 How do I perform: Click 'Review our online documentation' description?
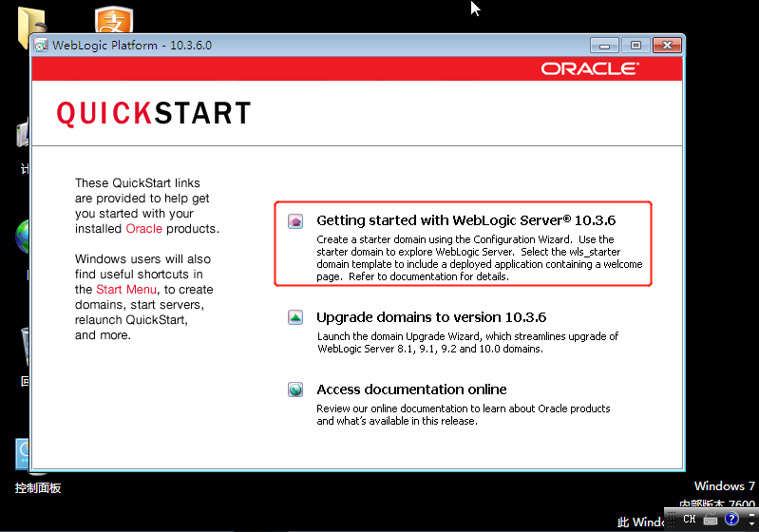464,414
